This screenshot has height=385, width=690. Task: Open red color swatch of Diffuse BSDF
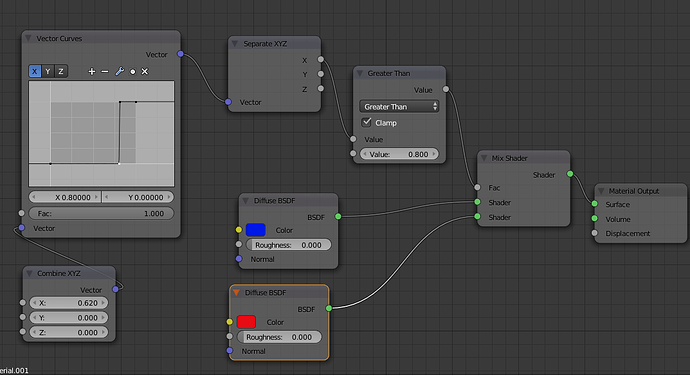click(246, 322)
